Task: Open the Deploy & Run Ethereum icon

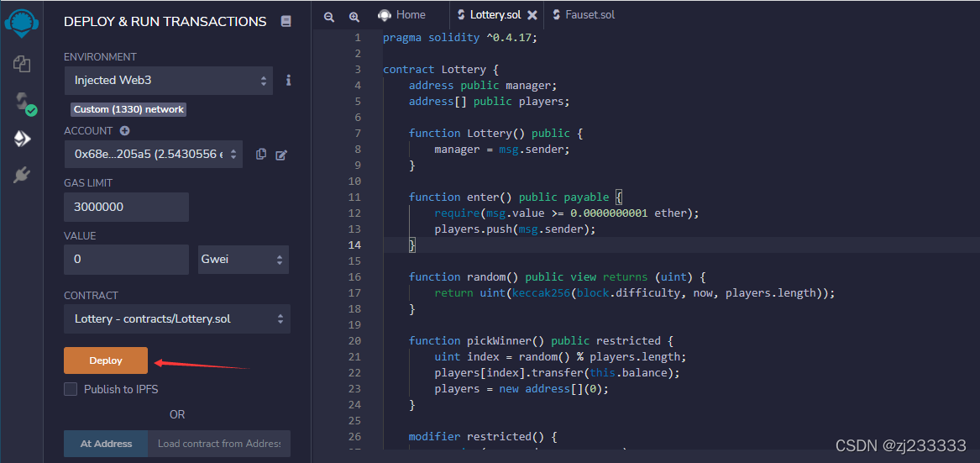Action: (x=22, y=139)
